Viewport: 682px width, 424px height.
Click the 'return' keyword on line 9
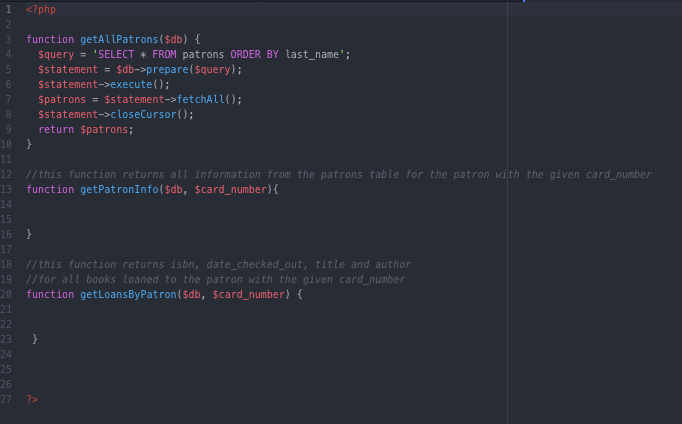56,130
